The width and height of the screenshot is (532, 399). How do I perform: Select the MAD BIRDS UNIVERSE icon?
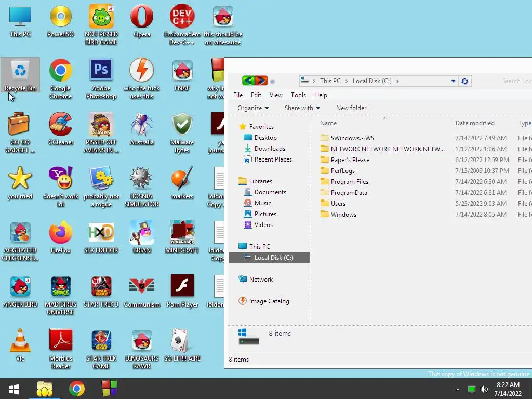(x=60, y=295)
